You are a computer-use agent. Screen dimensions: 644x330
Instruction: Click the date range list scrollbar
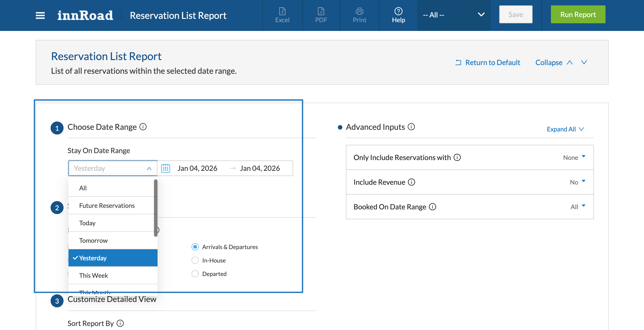click(156, 208)
